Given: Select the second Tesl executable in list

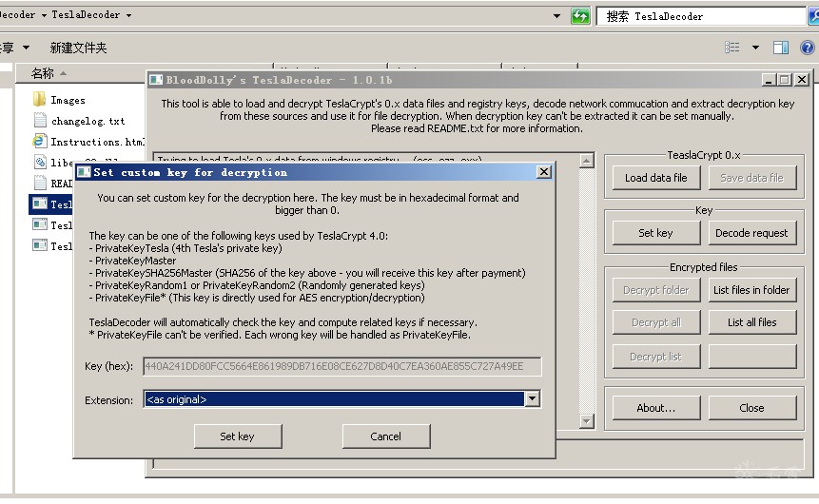Looking at the screenshot, I should [x=40, y=224].
